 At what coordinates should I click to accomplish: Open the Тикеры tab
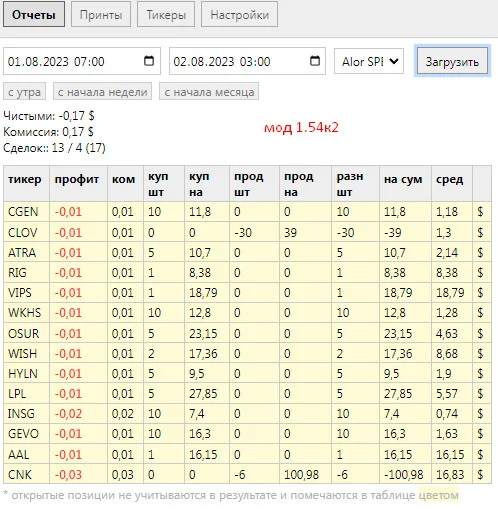click(x=166, y=15)
